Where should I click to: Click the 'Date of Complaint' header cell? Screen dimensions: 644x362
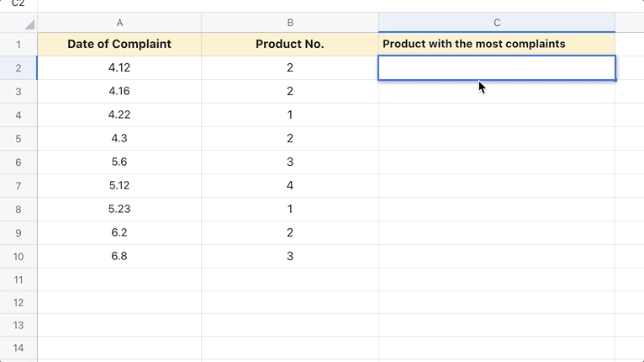119,44
